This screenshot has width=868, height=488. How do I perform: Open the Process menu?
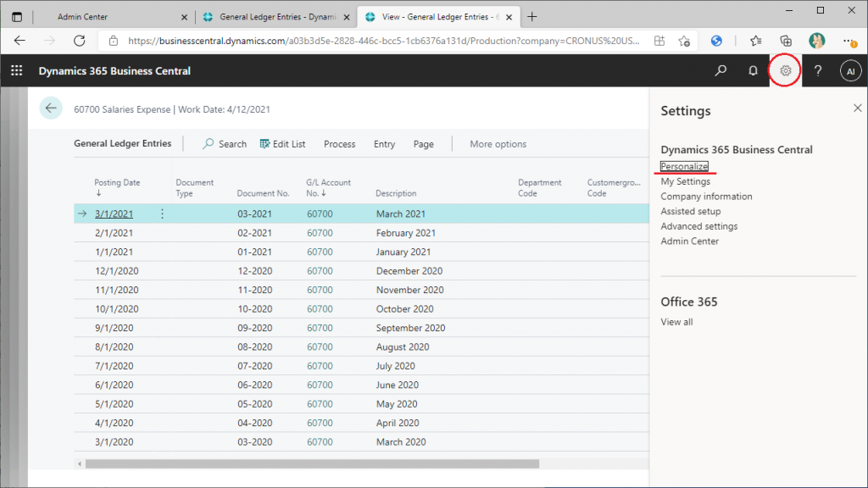click(x=339, y=144)
